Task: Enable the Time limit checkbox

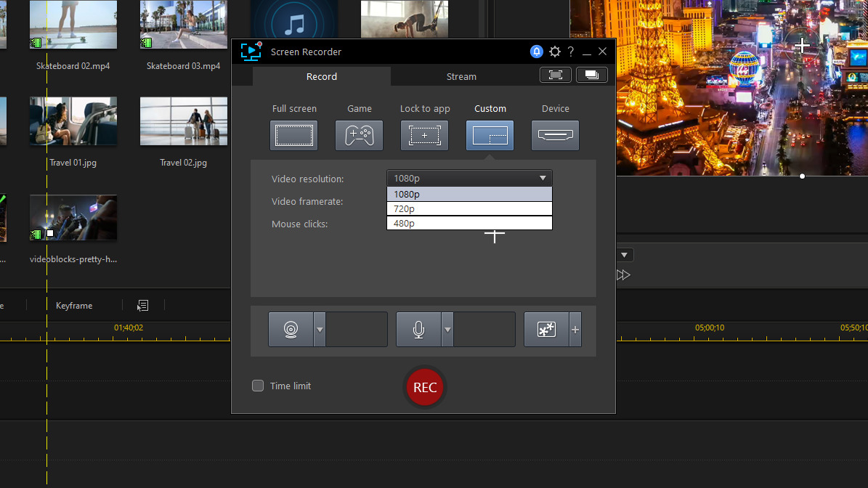Action: 258,386
